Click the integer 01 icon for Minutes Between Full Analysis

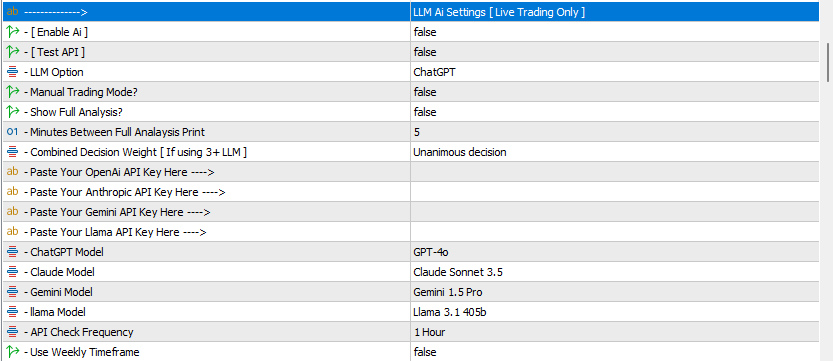(x=13, y=132)
